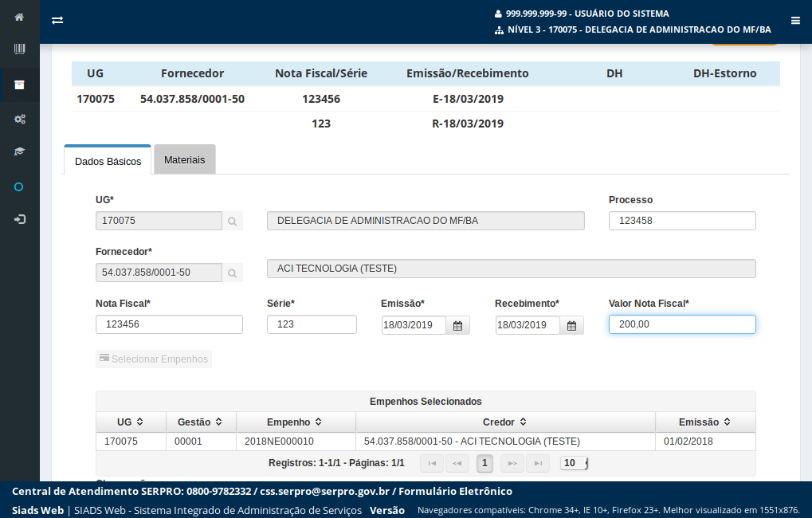Click the user icon beside 999.999.999-99
812x518 pixels.
[498, 14]
